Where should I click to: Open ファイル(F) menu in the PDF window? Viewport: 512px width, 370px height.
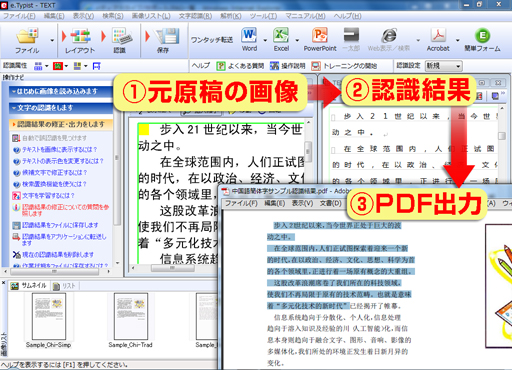coord(241,203)
